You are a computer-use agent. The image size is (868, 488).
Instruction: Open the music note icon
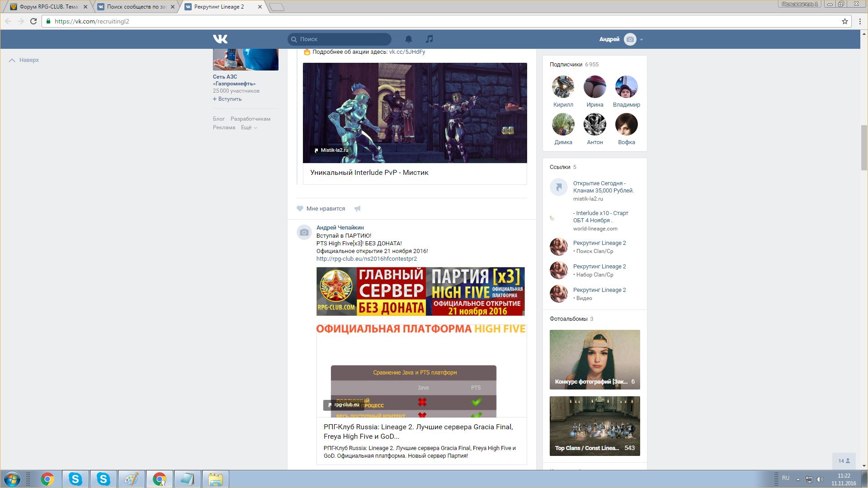click(429, 39)
